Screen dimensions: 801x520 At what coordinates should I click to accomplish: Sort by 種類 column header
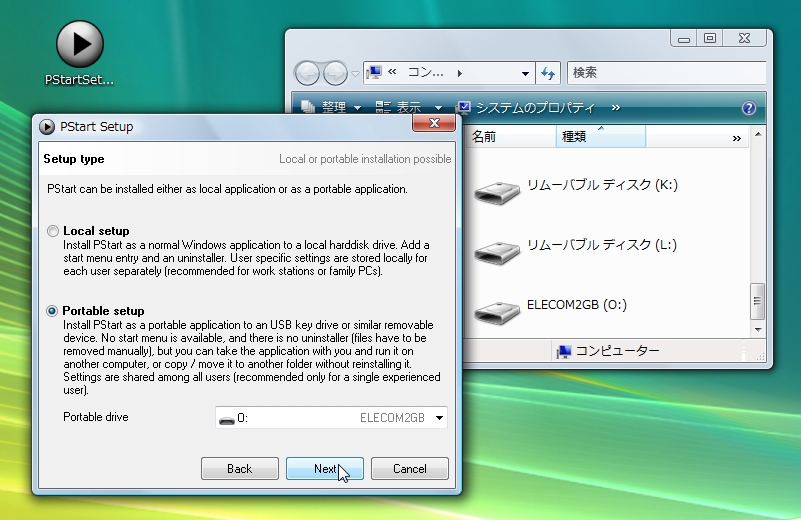pyautogui.click(x=601, y=137)
